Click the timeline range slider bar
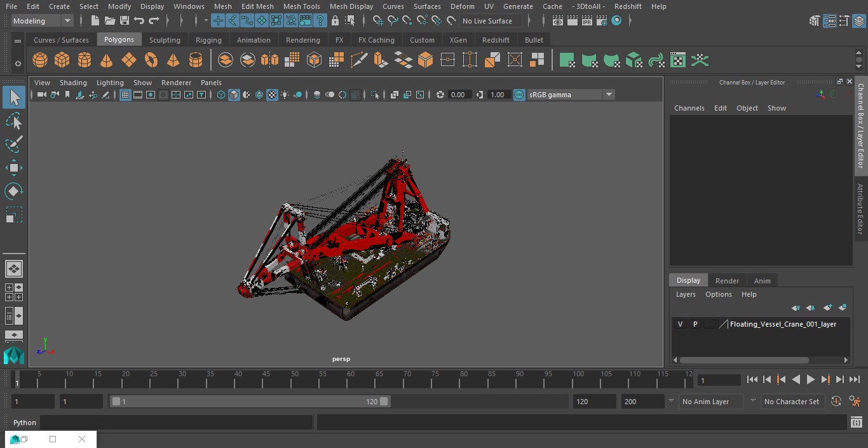Viewport: 868px width, 448px height. 250,402
